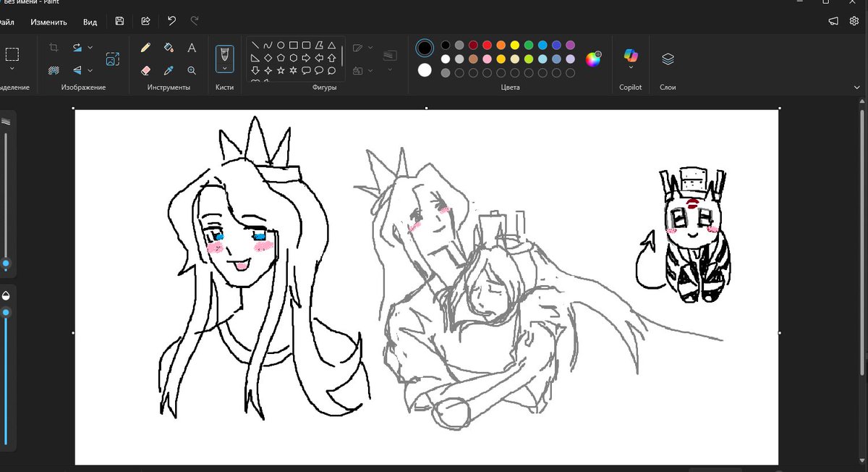
Task: Undo the last action
Action: tap(171, 22)
